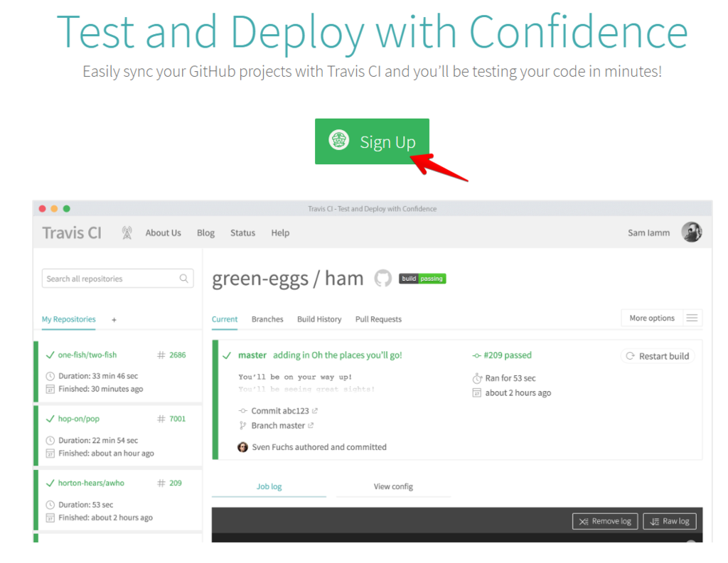The image size is (728, 563).
Task: Click the Sam Iamm profile avatar
Action: 691,232
